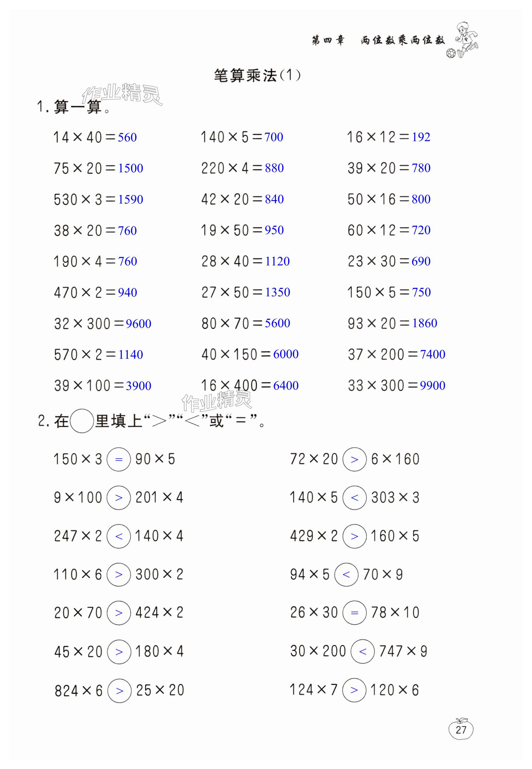The image size is (532, 769).
Task: Click the answer 1120 for 28×40
Action: click(277, 261)
